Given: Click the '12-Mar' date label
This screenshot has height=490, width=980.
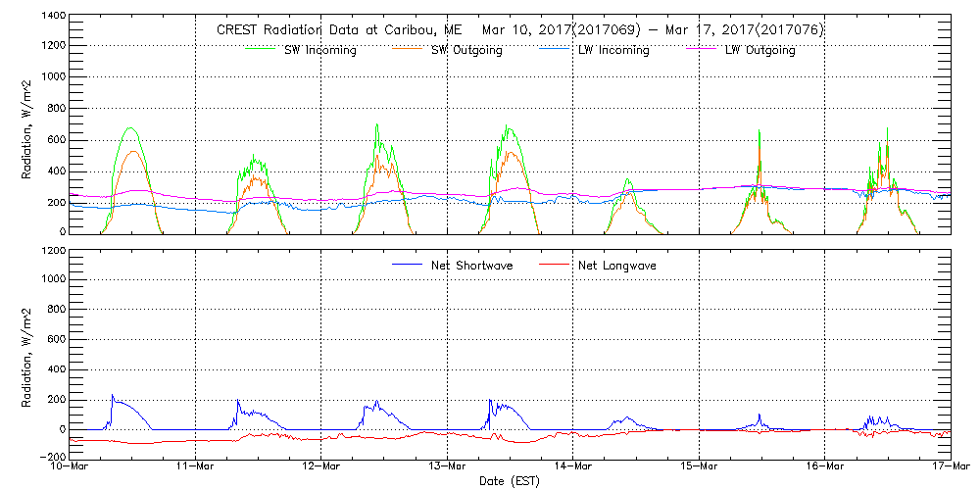Looking at the screenshot, I should coord(321,467).
